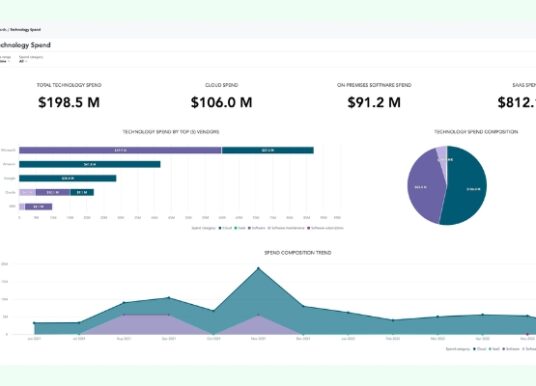Click the Amazon teal bar
Viewport: 536px width, 386px height.
90,164
